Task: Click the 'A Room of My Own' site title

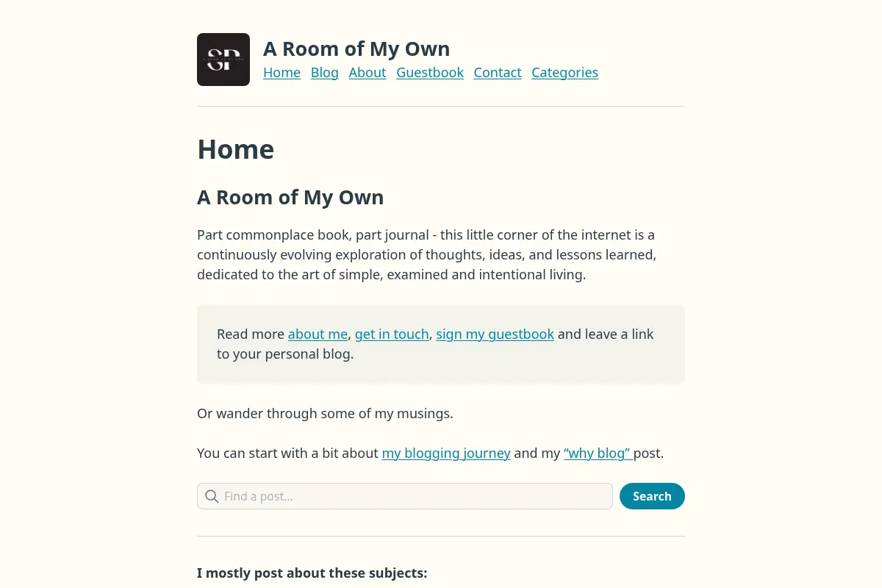Action: tap(356, 49)
